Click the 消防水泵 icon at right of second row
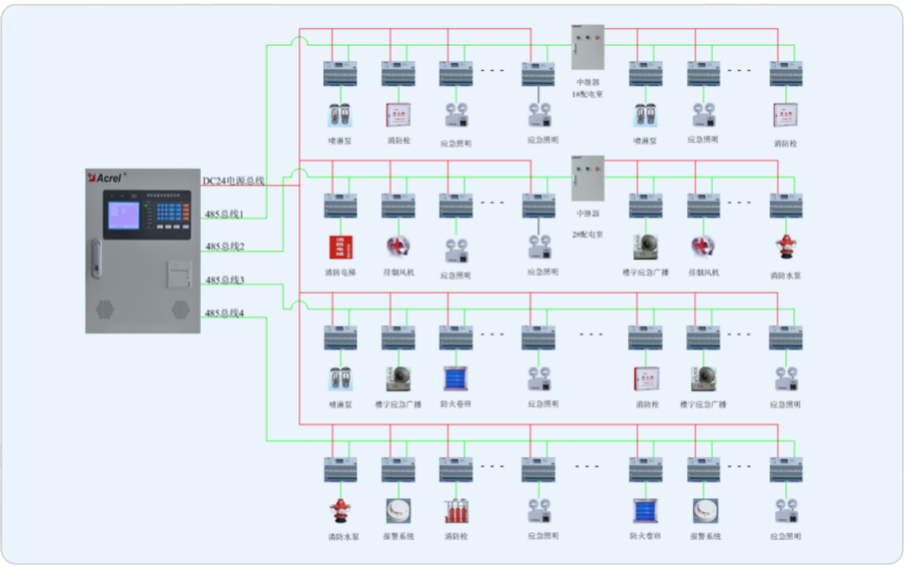The height and width of the screenshot is (567, 905). (785, 246)
